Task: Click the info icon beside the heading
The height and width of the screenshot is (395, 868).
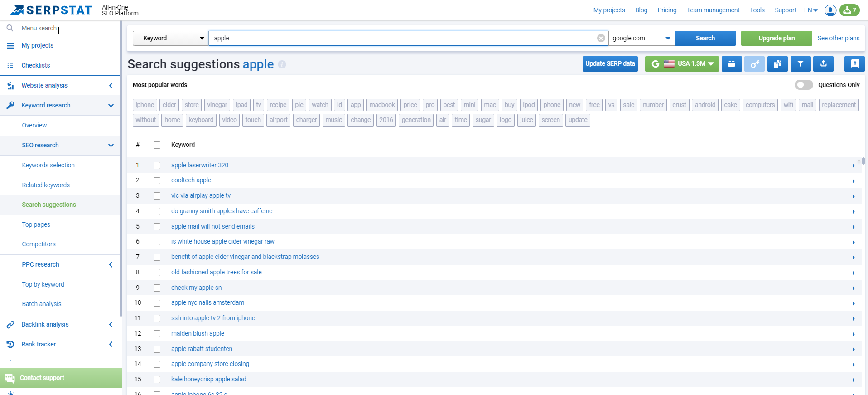Action: click(x=282, y=64)
